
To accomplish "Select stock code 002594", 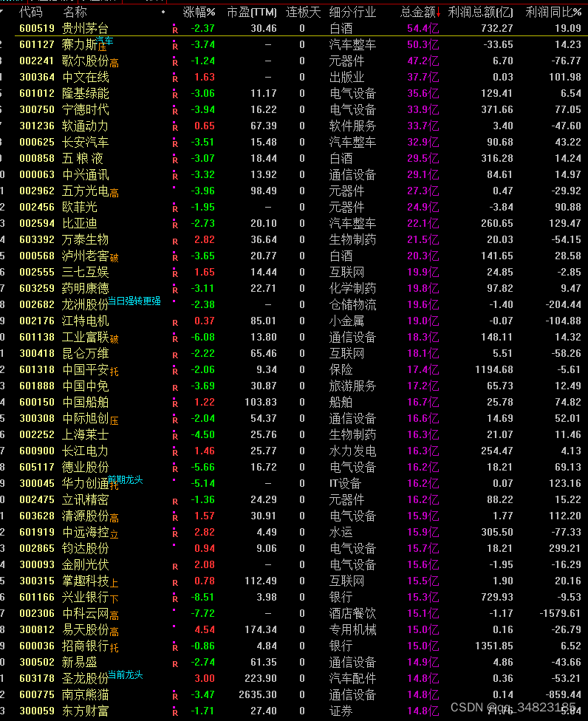I will point(37,224).
